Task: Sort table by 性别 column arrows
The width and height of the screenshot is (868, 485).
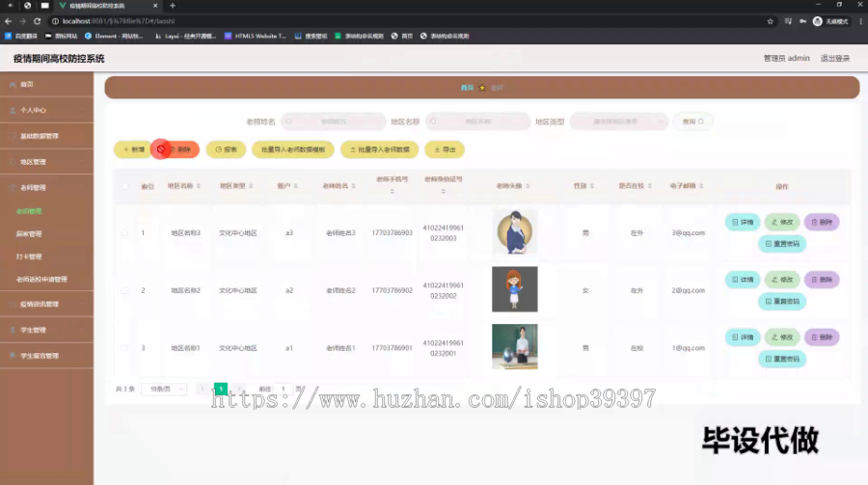Action: coord(592,186)
